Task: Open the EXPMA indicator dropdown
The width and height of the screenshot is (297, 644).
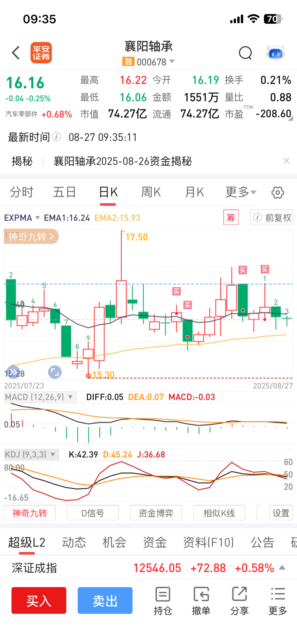Action: (22, 218)
